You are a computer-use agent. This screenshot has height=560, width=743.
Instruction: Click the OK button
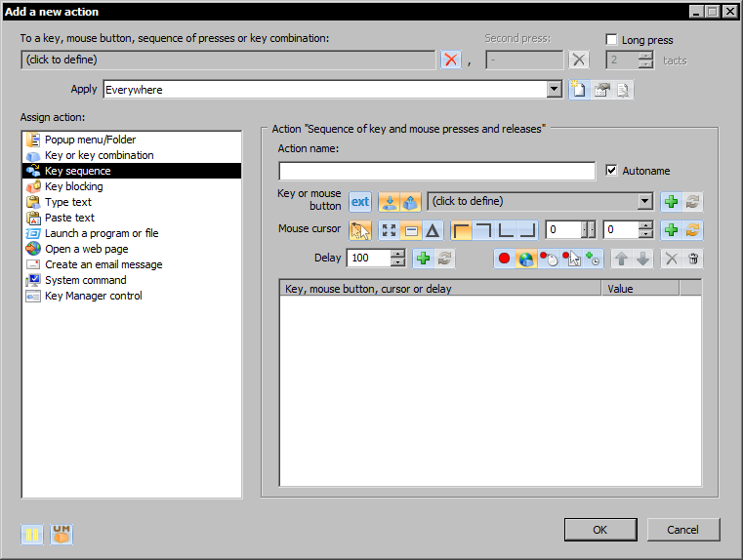pos(600,530)
